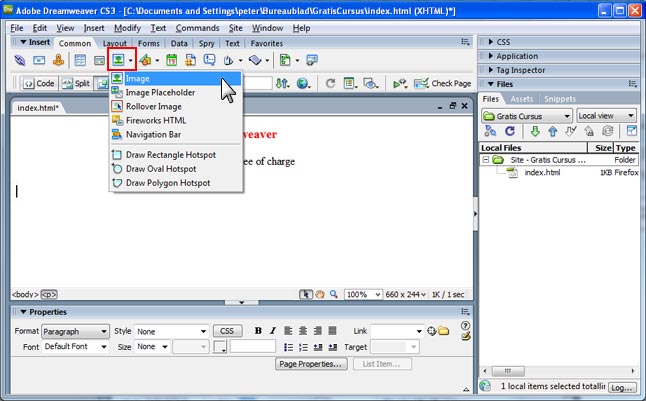This screenshot has width=646, height=401.
Task: Insert the Date with calendar icon
Action: [x=171, y=60]
